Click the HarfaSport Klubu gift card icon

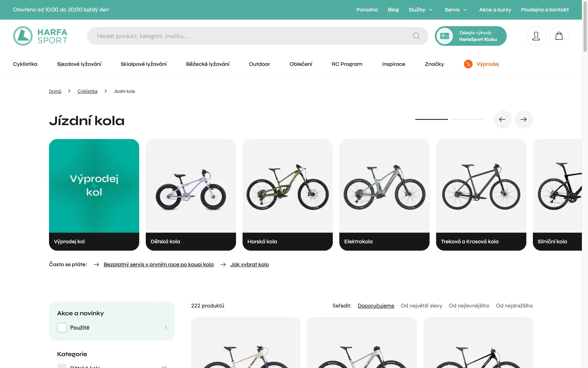pos(444,36)
